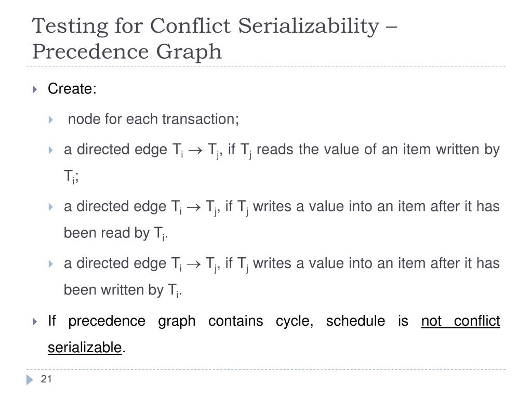Click the word 'cycle,' in last bullet

pos(295,321)
